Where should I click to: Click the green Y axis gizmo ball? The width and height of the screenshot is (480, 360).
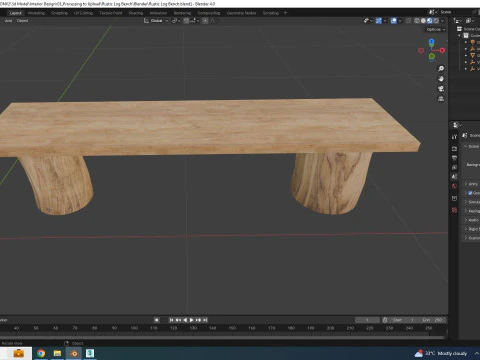432,56
